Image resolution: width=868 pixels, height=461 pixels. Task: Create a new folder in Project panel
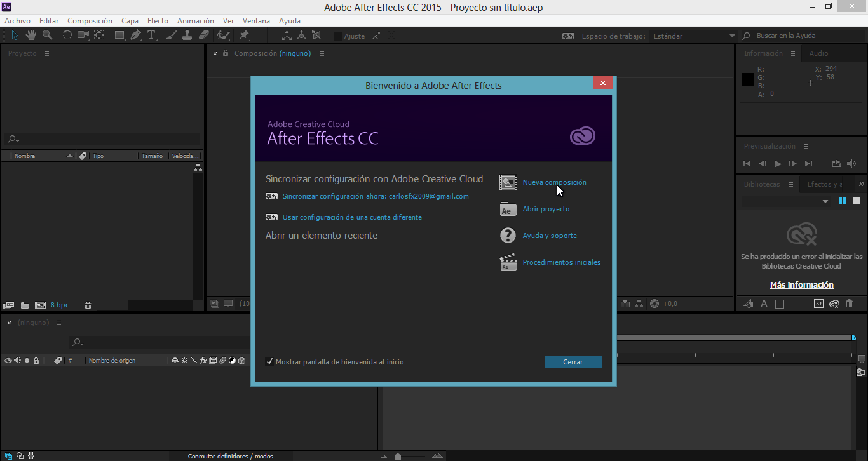tap(25, 305)
